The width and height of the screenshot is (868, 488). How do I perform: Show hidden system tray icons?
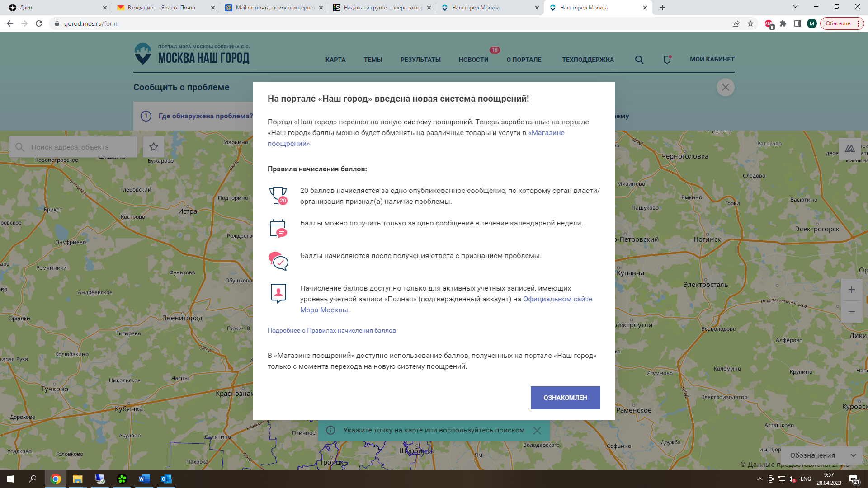(x=759, y=479)
